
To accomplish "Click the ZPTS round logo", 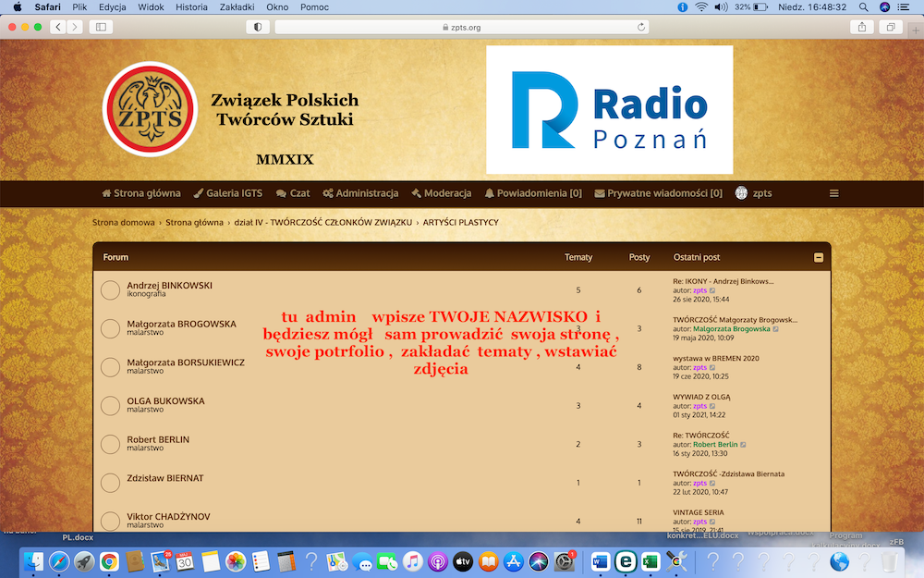I will point(150,109).
